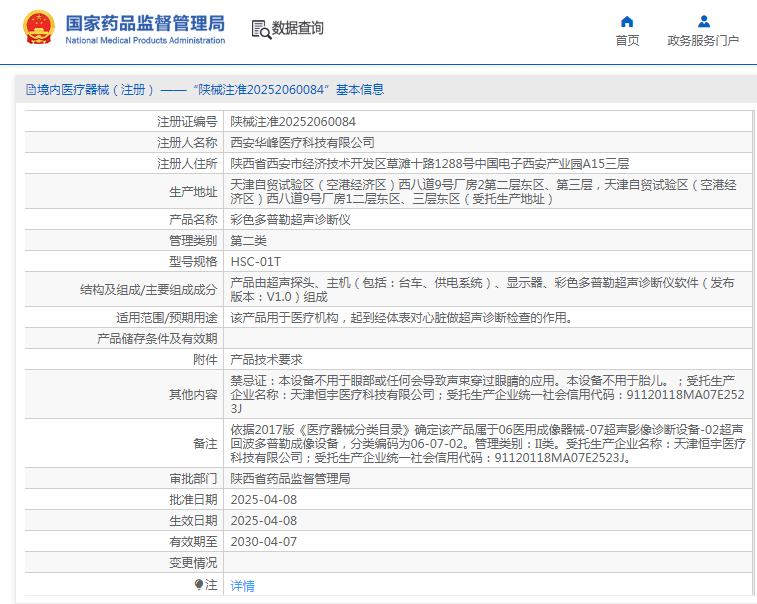757x604 pixels.
Task: Click the 生效日期 row label
Action: 193,521
